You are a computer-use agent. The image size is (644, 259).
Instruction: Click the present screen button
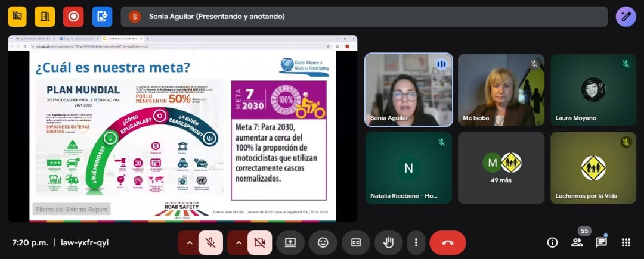pos(290,242)
